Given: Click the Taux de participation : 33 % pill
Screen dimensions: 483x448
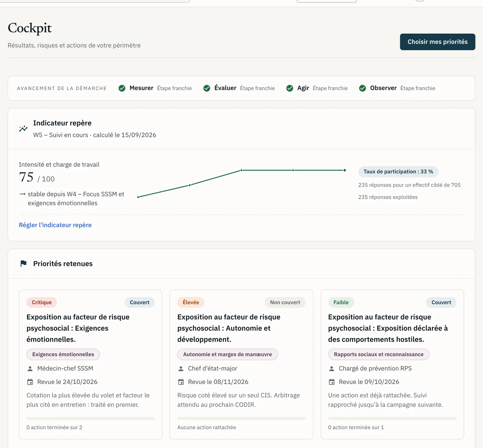Looking at the screenshot, I should (x=398, y=172).
